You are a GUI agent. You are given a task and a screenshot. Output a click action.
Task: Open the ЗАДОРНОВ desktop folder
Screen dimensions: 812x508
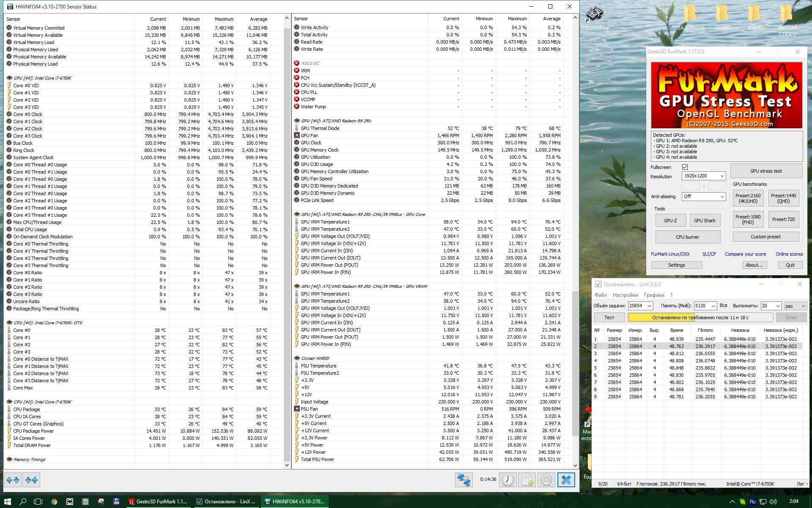[x=691, y=18]
